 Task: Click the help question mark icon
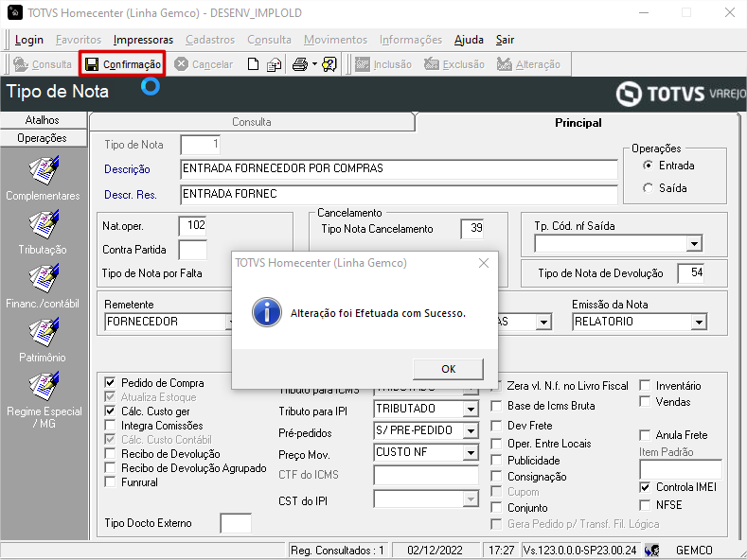pyautogui.click(x=329, y=64)
